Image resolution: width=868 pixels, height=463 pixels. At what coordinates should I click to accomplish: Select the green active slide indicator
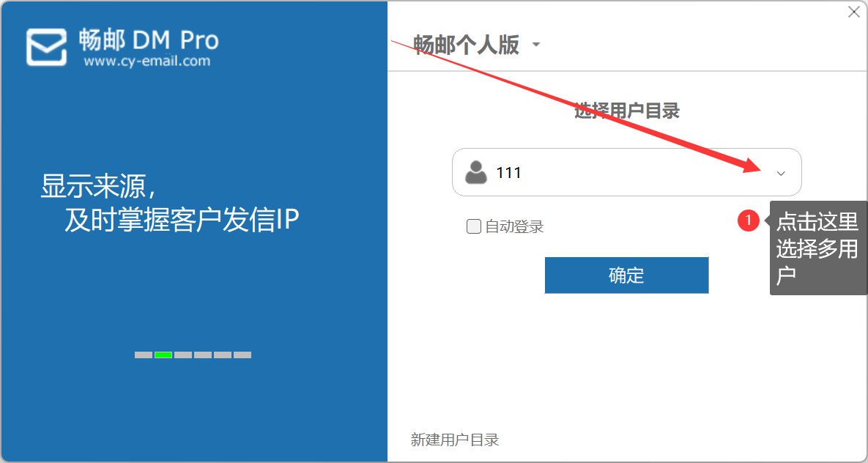[163, 355]
